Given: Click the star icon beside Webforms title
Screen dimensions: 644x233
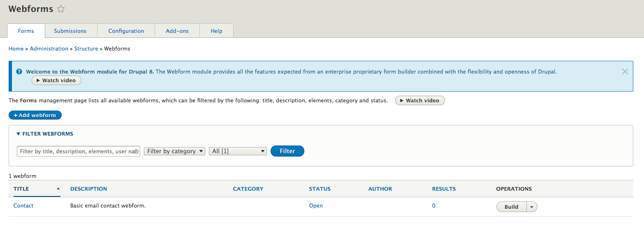Looking at the screenshot, I should [61, 9].
